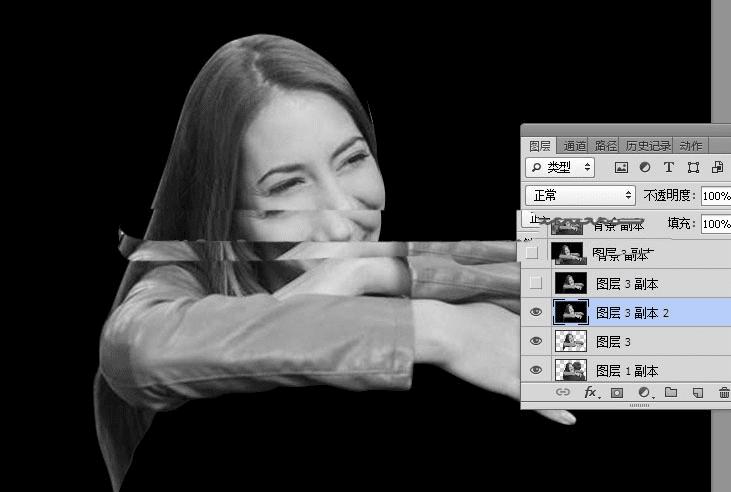Filter layers by type (T) icon
Image resolution: width=731 pixels, height=492 pixels.
pyautogui.click(x=669, y=167)
